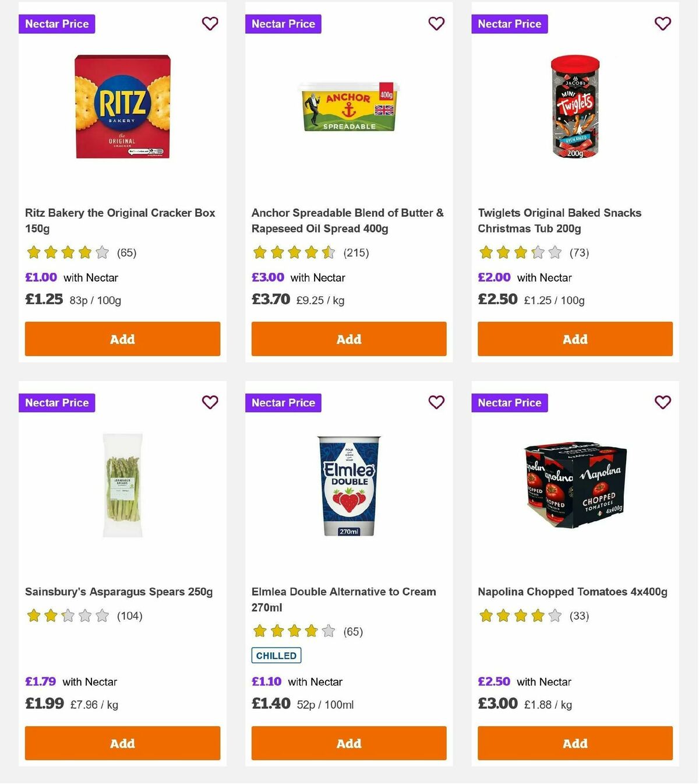The width and height of the screenshot is (699, 784).
Task: Click the review count (215) for Anchor Spreadable
Action: click(356, 252)
